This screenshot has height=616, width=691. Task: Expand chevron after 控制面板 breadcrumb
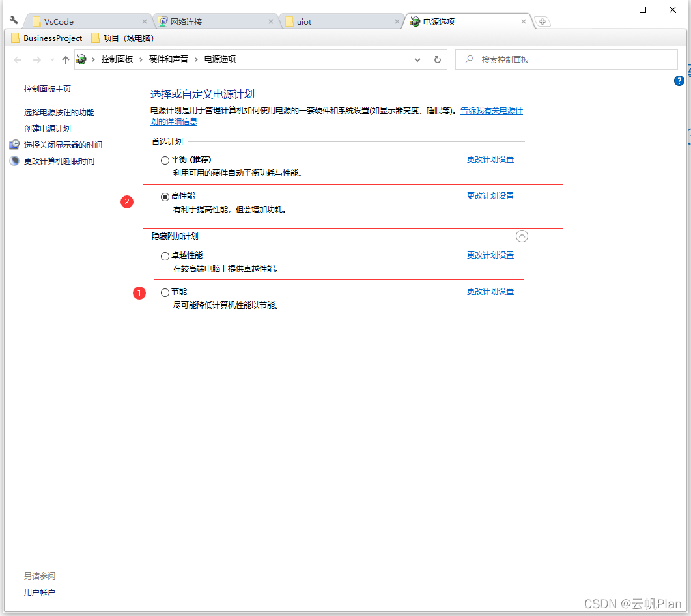click(x=141, y=59)
